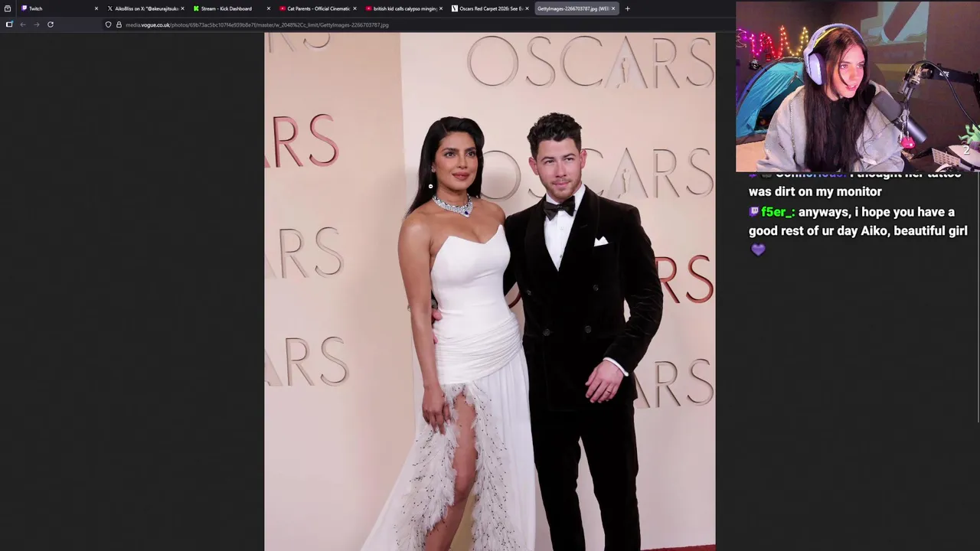Click the X favicon on AikoBliss tab
Screen dimensions: 980x551
[110, 8]
